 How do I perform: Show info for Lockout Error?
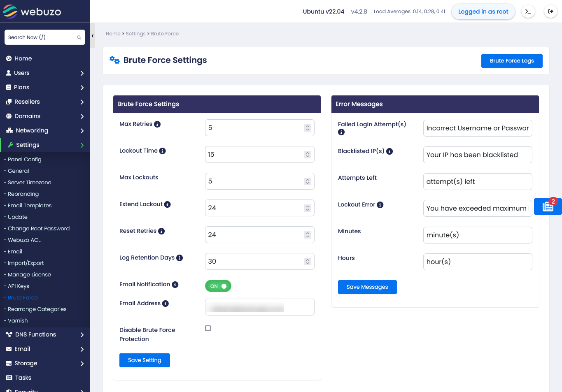coord(380,205)
